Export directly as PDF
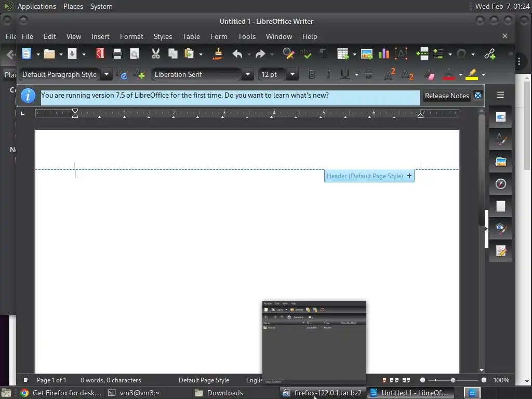Viewport: 532px width, 399px height. 100,54
